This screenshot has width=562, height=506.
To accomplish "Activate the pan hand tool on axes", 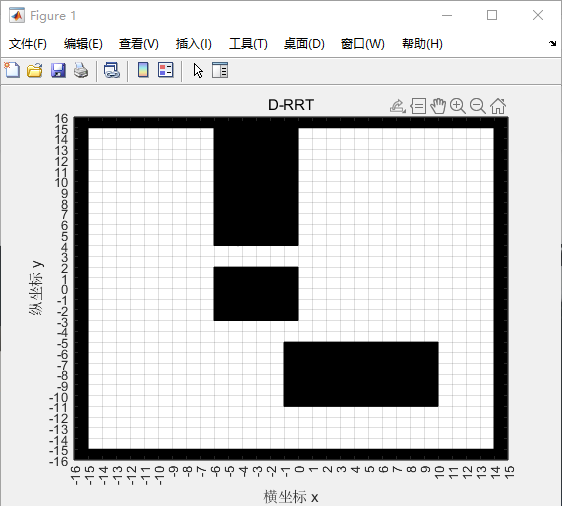I will pyautogui.click(x=438, y=106).
